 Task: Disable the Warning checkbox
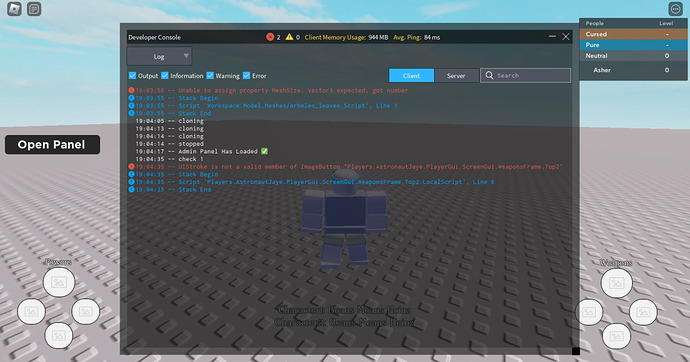pyautogui.click(x=210, y=76)
